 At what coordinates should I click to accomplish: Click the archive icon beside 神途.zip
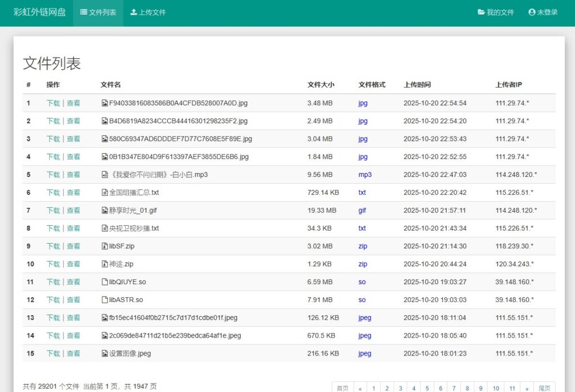tap(104, 264)
